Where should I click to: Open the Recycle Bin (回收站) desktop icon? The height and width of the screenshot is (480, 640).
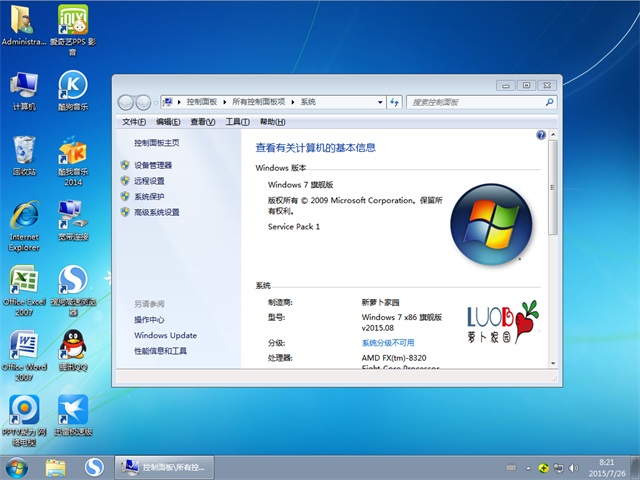point(24,152)
